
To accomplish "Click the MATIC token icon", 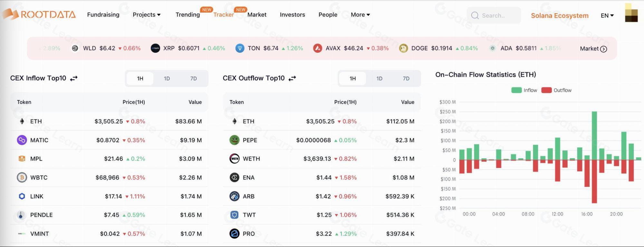I will point(22,140).
